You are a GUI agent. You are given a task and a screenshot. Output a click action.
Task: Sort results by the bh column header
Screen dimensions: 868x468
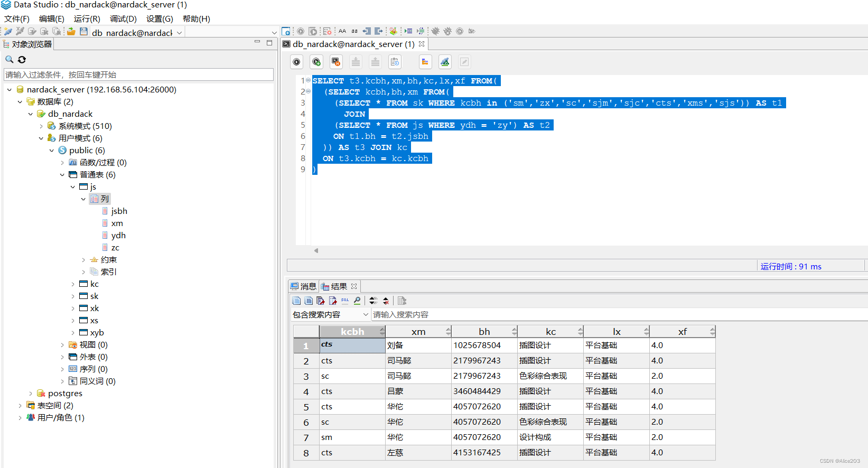tap(484, 332)
